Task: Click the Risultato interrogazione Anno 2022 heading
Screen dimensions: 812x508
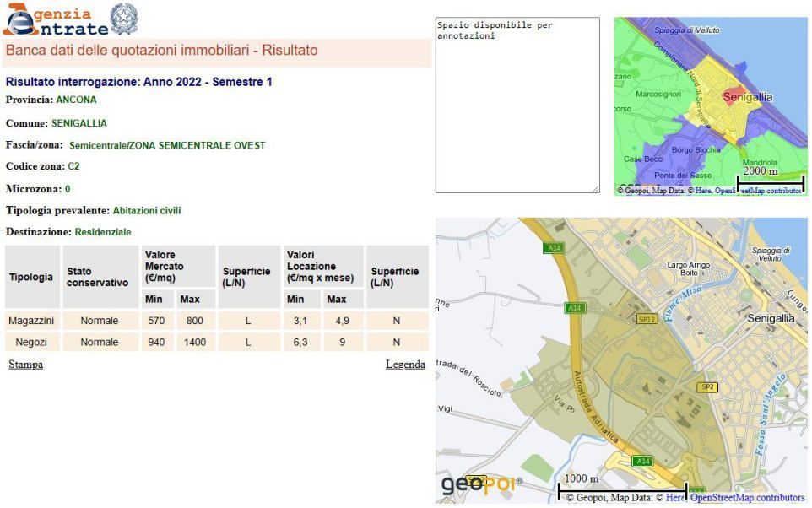Action: point(138,82)
